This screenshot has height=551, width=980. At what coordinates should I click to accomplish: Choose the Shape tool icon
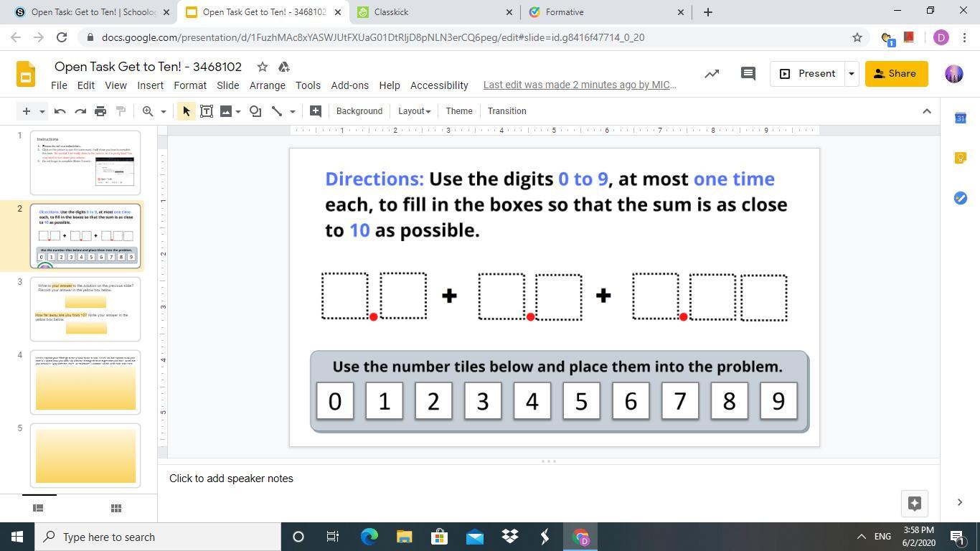click(255, 111)
